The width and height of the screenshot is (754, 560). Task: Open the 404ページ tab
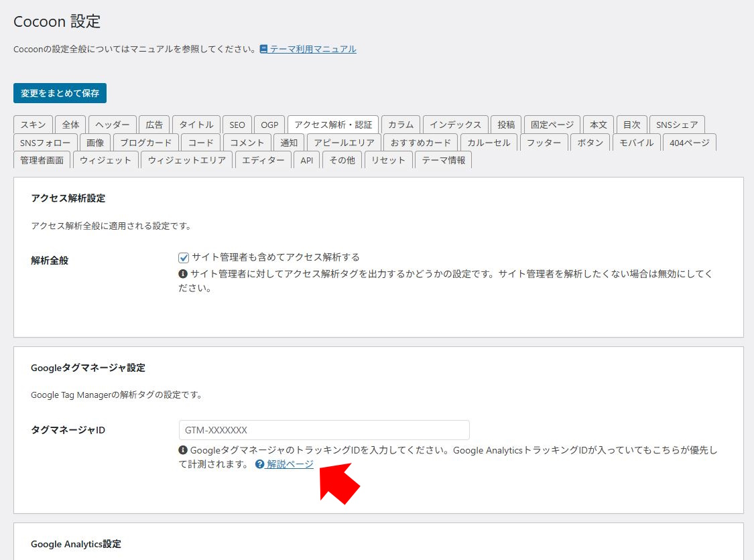pyautogui.click(x=690, y=143)
